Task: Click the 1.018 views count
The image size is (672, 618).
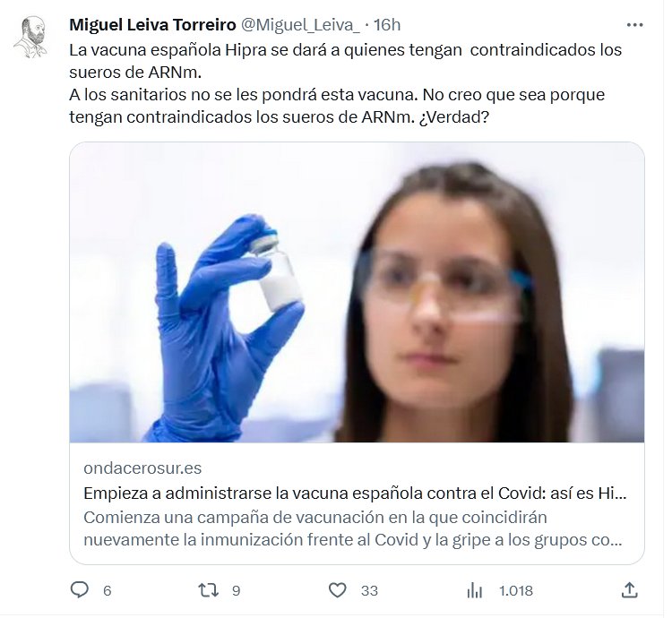Action: (x=515, y=590)
